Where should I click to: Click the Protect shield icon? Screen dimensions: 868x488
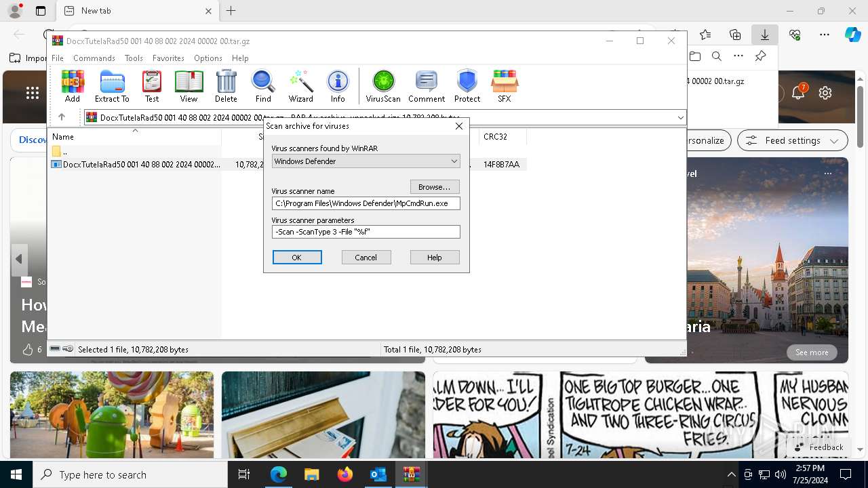pyautogui.click(x=467, y=86)
